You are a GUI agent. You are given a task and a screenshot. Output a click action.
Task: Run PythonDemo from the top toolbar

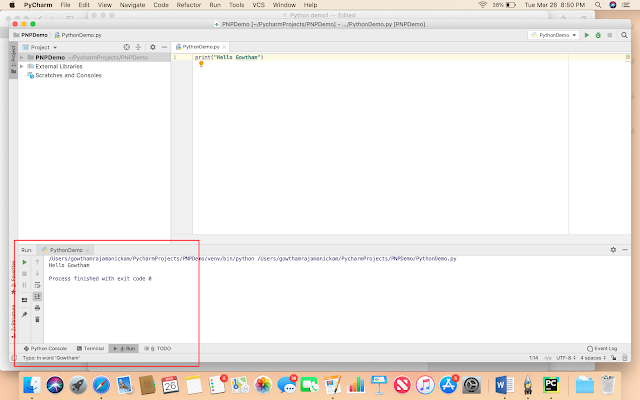click(x=587, y=35)
